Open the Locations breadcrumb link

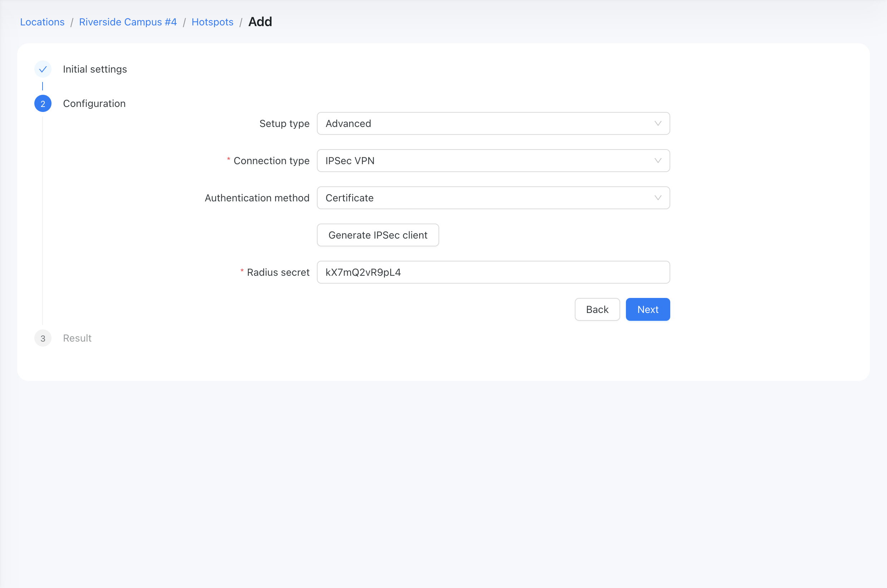coord(42,22)
